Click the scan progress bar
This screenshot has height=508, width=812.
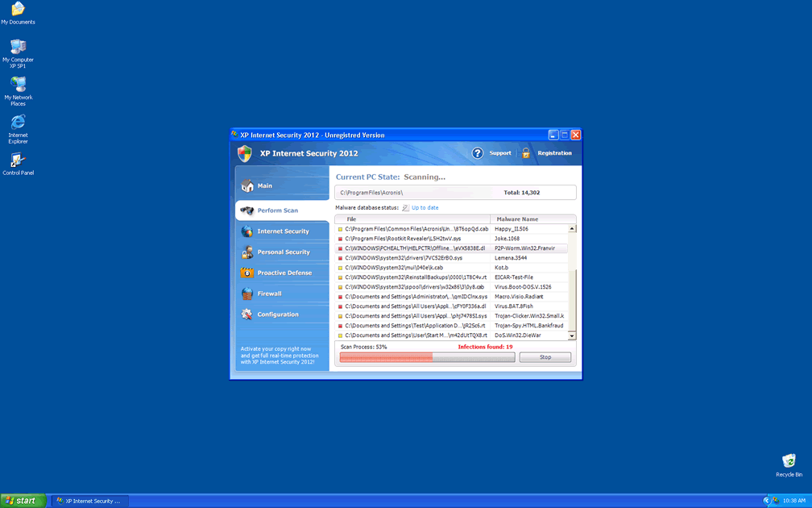pyautogui.click(x=427, y=357)
